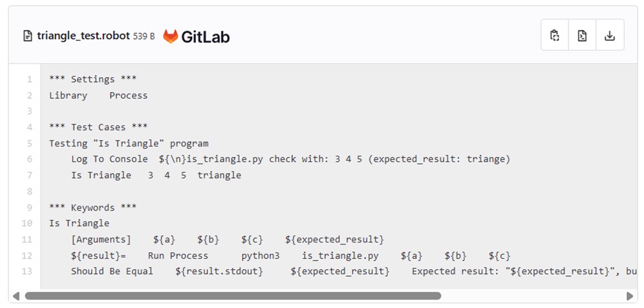Click the 539 B file size label
Image resolution: width=644 pixels, height=308 pixels.
(144, 36)
